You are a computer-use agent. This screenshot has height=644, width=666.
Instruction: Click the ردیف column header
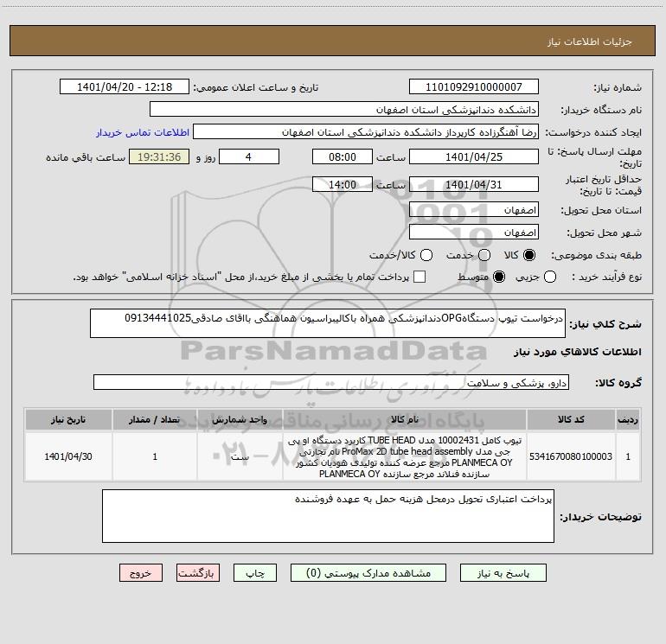[x=628, y=419]
